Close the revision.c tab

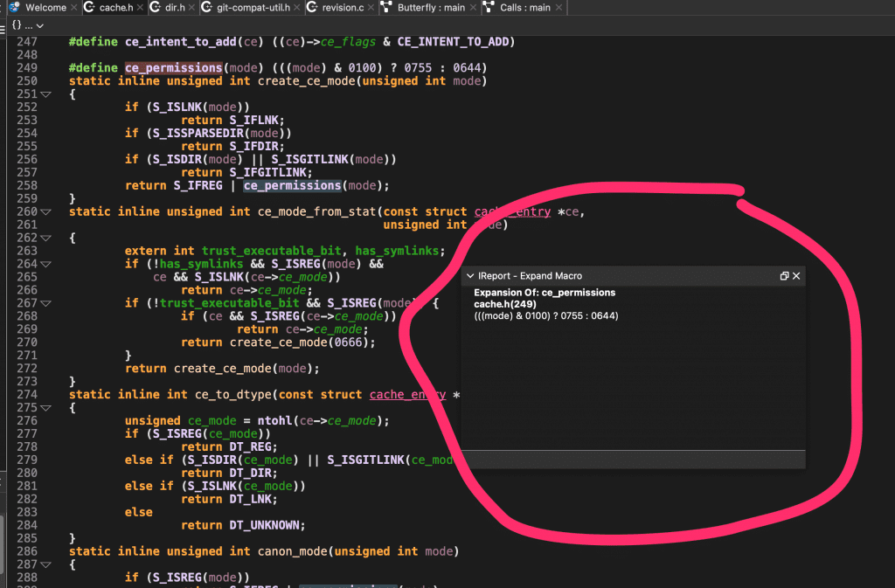pyautogui.click(x=371, y=7)
